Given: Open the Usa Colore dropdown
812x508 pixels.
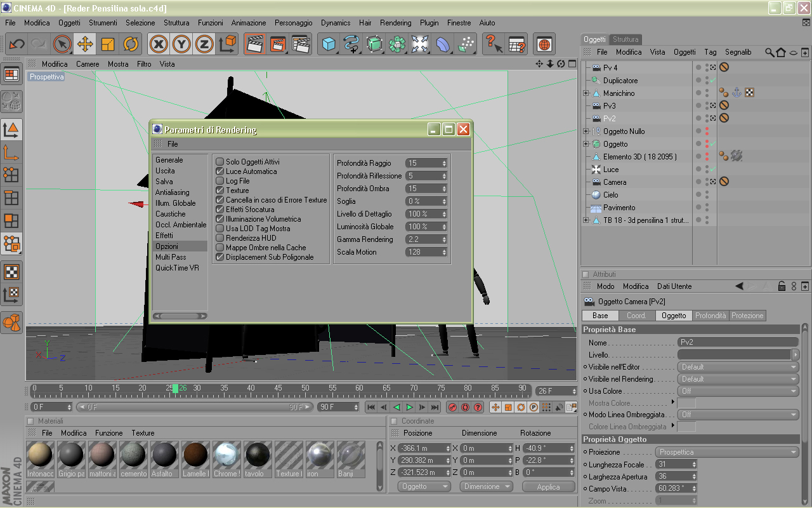Looking at the screenshot, I should click(738, 391).
